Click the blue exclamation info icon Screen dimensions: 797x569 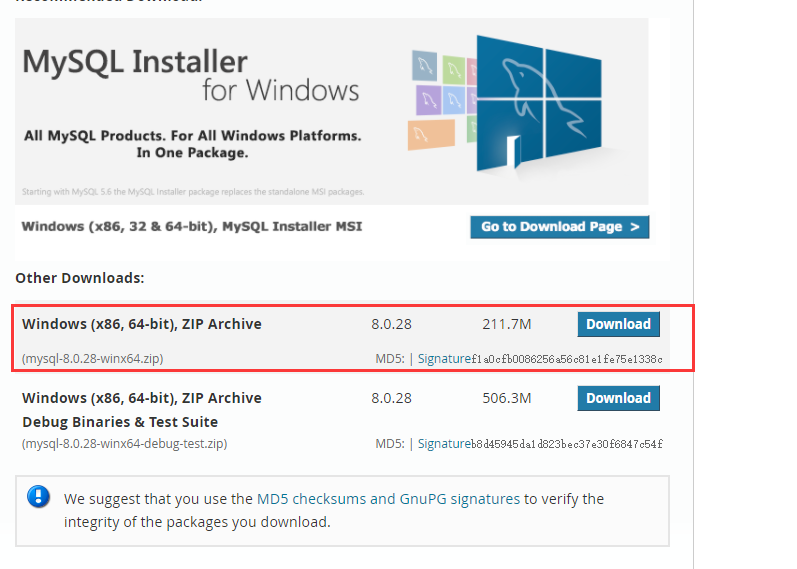(x=39, y=497)
